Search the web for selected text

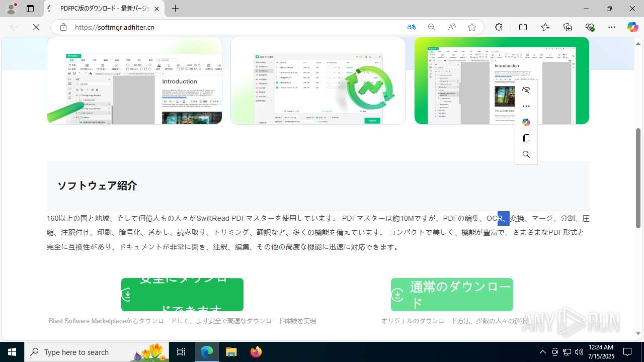tap(526, 154)
